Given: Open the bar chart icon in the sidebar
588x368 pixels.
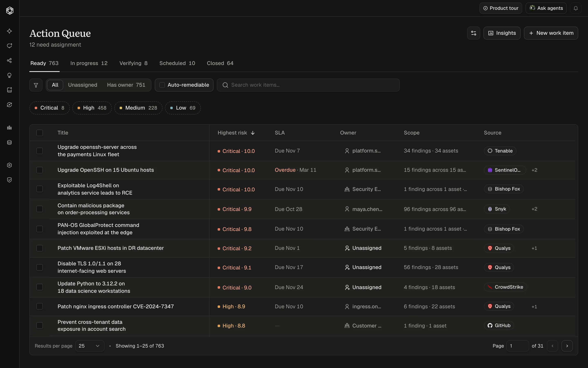Looking at the screenshot, I should 9,128.
